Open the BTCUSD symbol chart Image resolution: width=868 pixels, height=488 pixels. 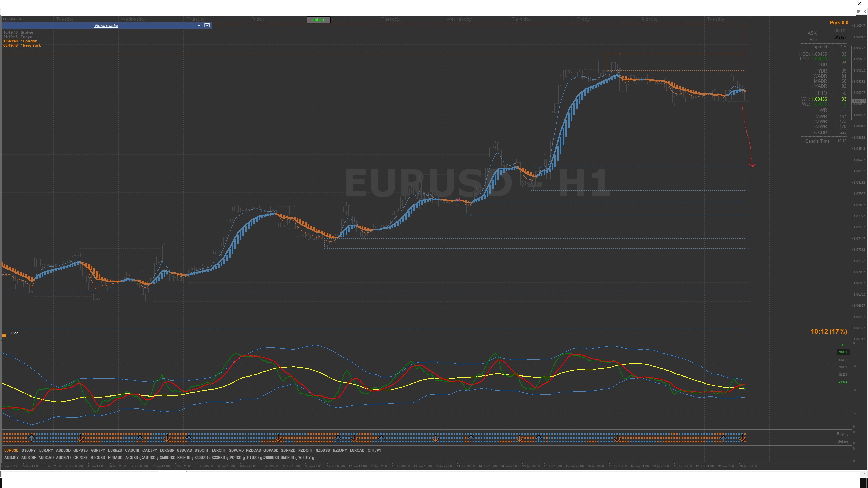pyautogui.click(x=98, y=457)
